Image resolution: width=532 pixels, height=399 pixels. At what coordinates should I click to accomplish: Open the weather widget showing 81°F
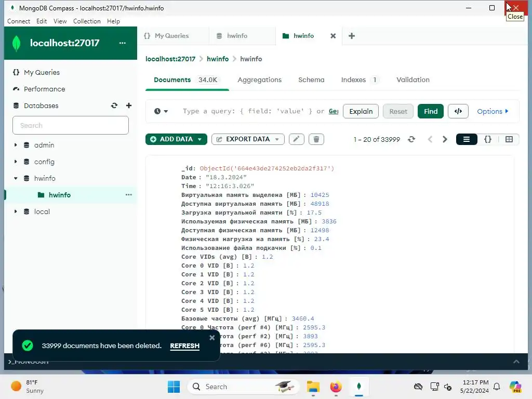(27, 387)
